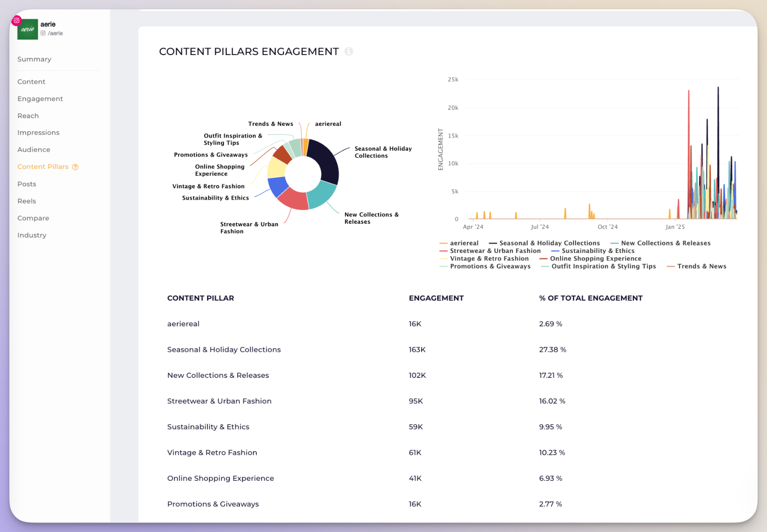Toggle Sustainability & Ethics legend series
The image size is (767, 532).
pyautogui.click(x=593, y=251)
